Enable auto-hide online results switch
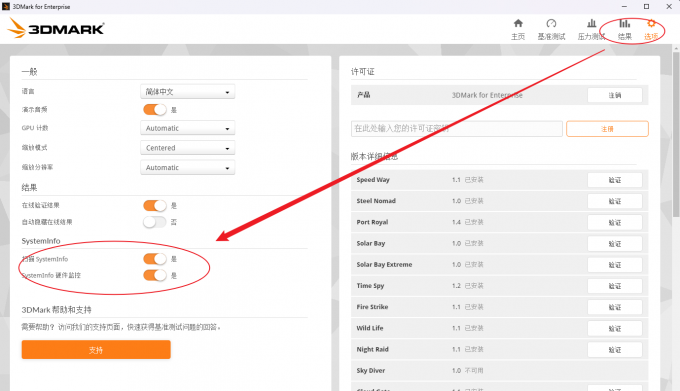Screen dimensions: 680x391 [155, 222]
